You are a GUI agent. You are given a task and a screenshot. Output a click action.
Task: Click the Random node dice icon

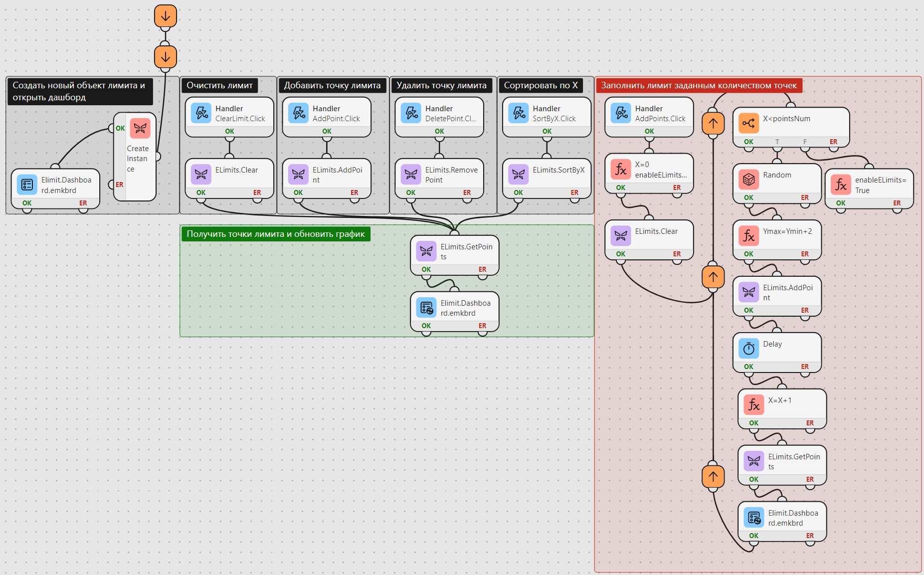click(748, 180)
